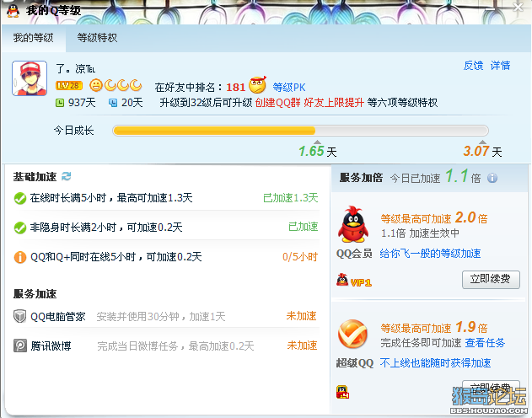
Task: Click the VIP1 badge icon
Action: tap(354, 281)
